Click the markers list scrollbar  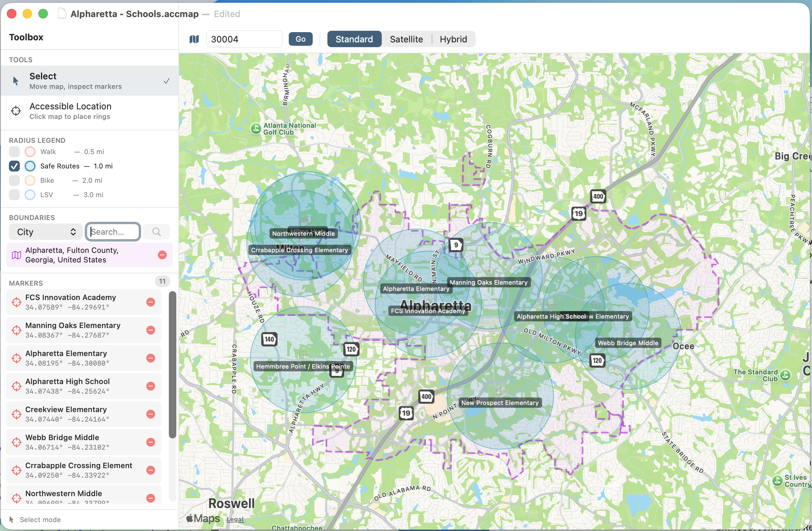pyautogui.click(x=173, y=365)
